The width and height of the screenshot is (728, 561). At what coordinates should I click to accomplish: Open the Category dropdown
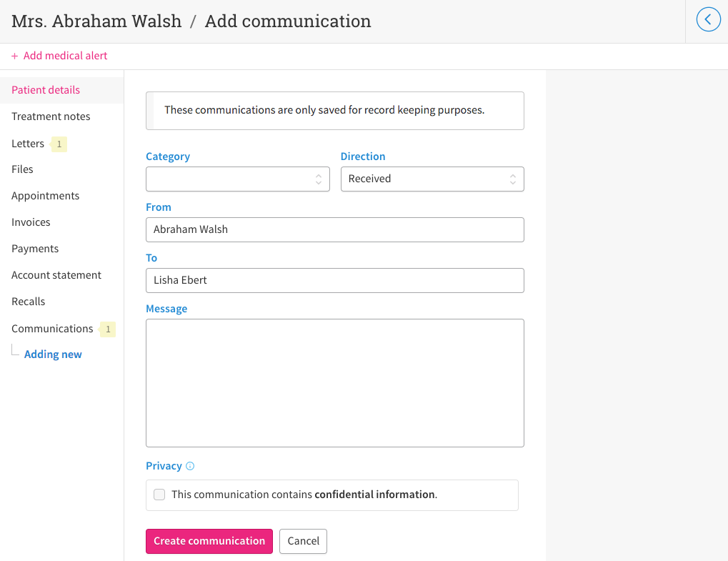[x=237, y=179]
